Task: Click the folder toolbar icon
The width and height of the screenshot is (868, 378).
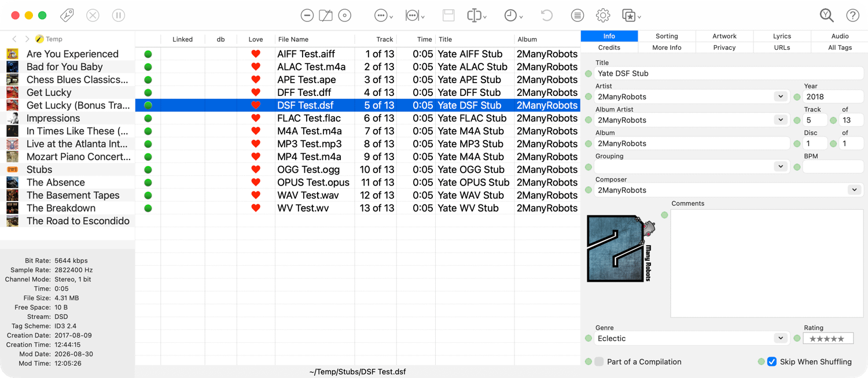Action: [326, 16]
